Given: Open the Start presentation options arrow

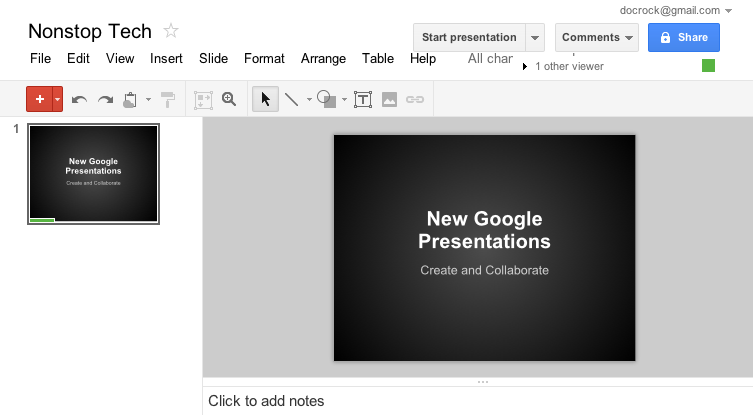Looking at the screenshot, I should point(535,37).
